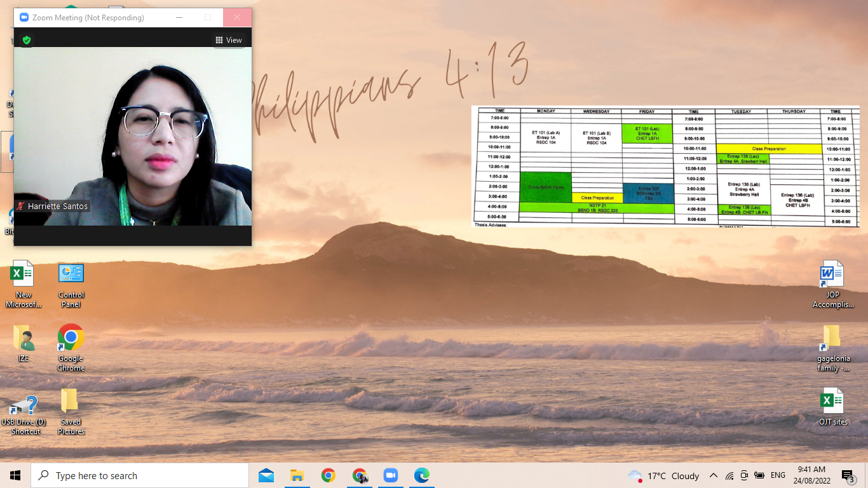Open the Mail app from the taskbar
This screenshot has width=868, height=488.
[266, 475]
